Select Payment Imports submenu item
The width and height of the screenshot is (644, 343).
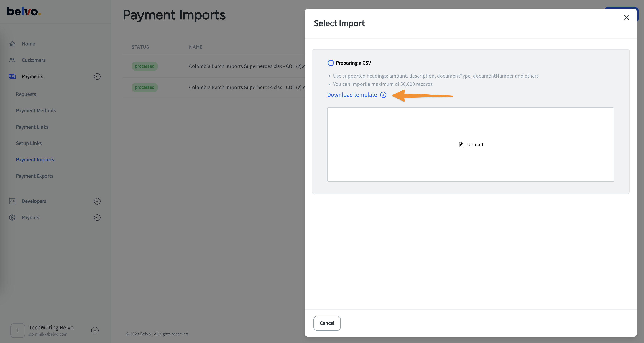pyautogui.click(x=35, y=160)
